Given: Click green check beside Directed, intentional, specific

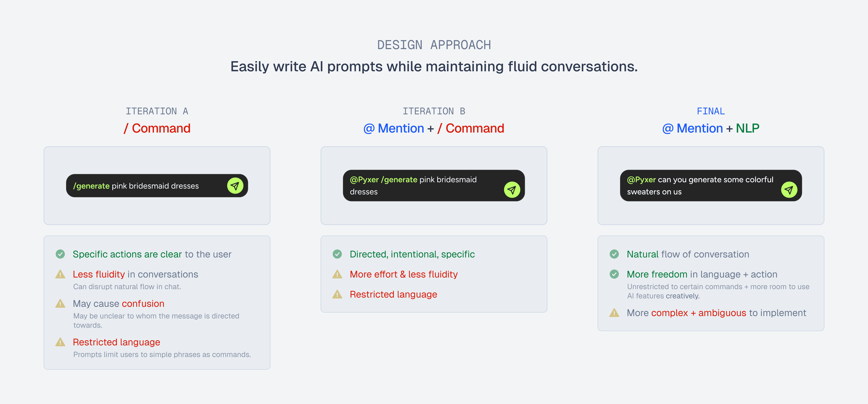Looking at the screenshot, I should click(337, 254).
